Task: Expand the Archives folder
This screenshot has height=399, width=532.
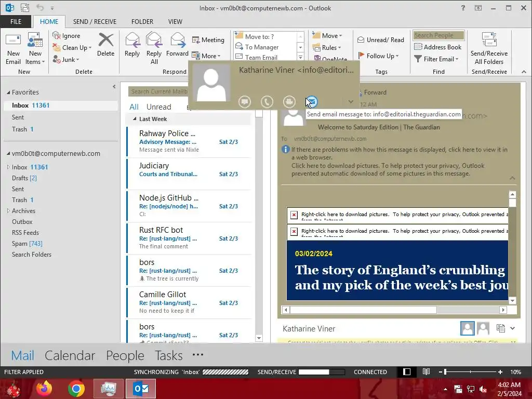Action: [x=8, y=211]
